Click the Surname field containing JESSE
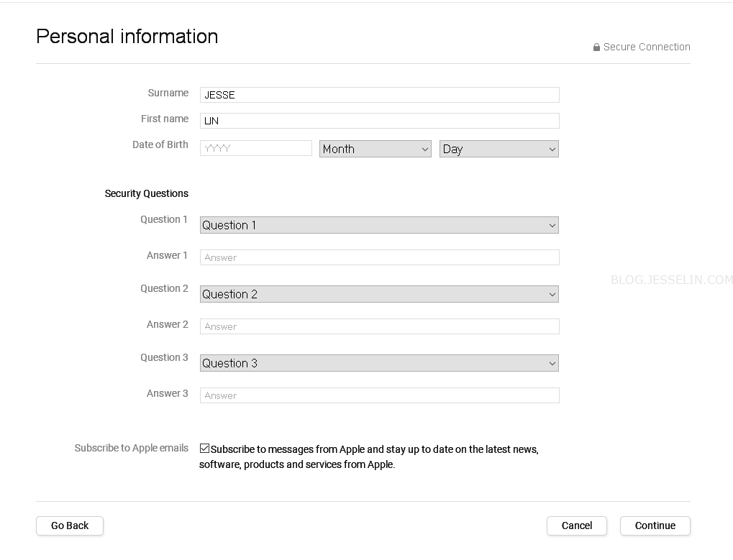 [379, 95]
